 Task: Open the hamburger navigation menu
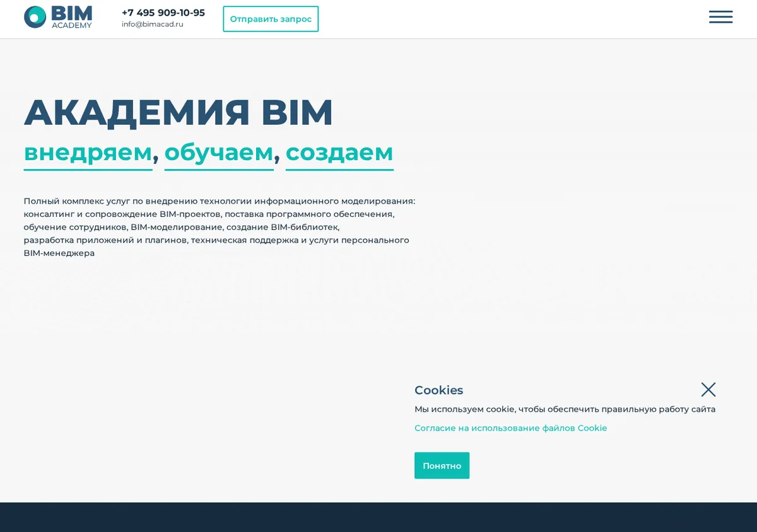(x=720, y=17)
